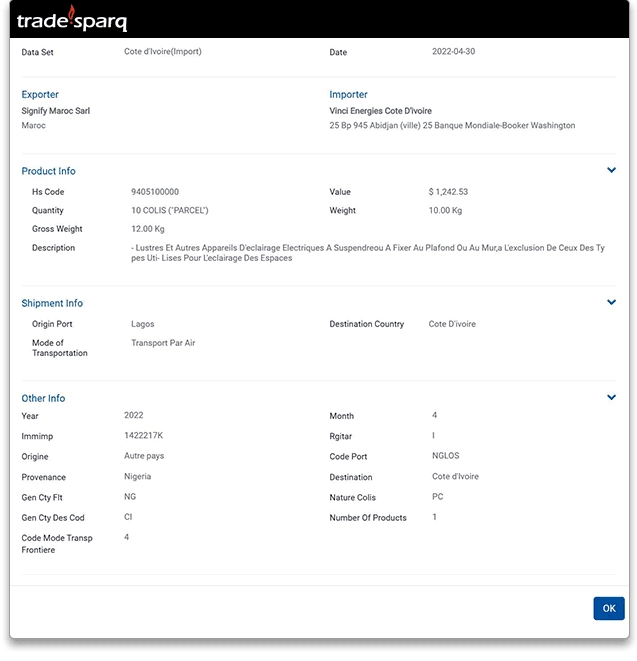Click the Mode of Transportation label
The height and width of the screenshot is (661, 637).
pyautogui.click(x=60, y=348)
